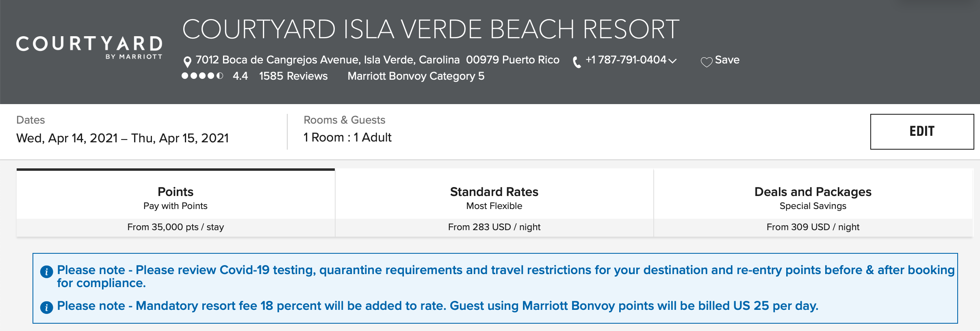
Task: Click the heart Save icon
Action: [x=707, y=62]
